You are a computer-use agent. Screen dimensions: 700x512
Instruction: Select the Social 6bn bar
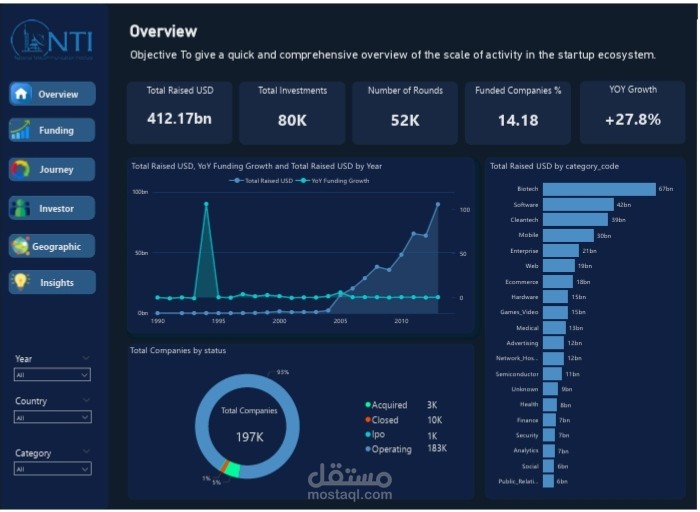(x=549, y=466)
